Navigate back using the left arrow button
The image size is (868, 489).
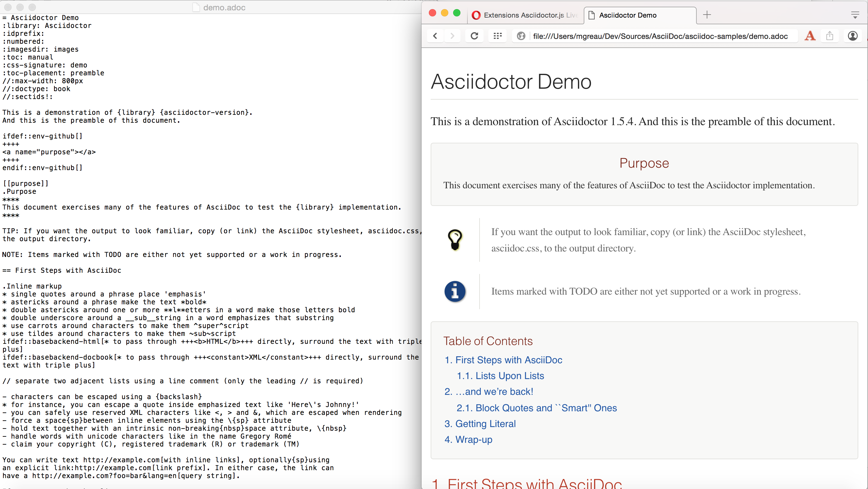click(x=435, y=36)
